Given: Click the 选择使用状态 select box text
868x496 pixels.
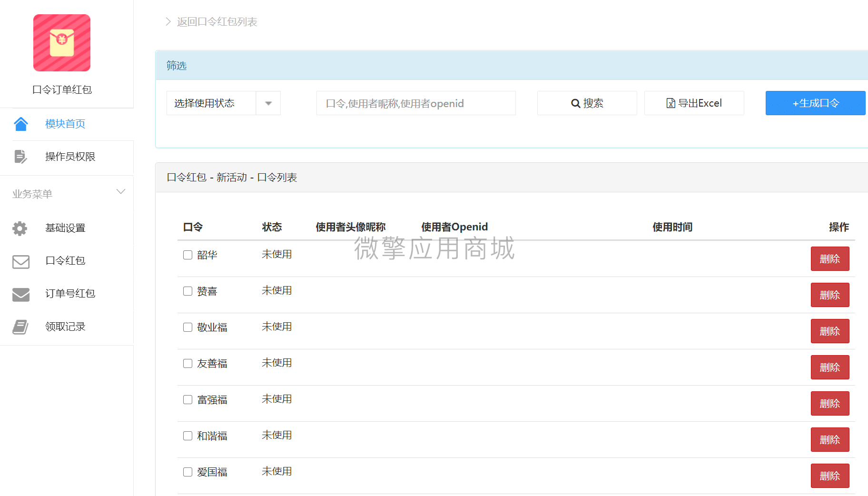Looking at the screenshot, I should coord(204,103).
